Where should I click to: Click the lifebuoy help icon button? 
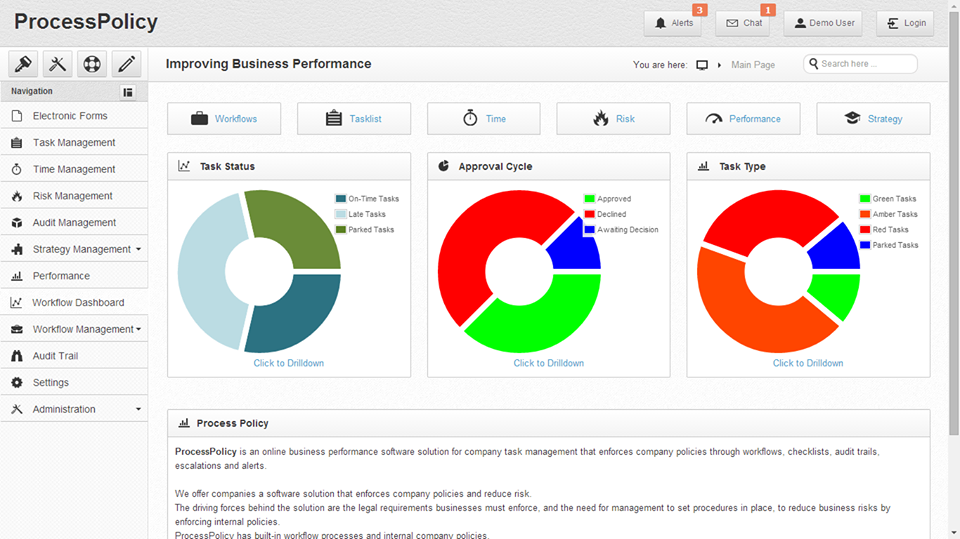92,64
